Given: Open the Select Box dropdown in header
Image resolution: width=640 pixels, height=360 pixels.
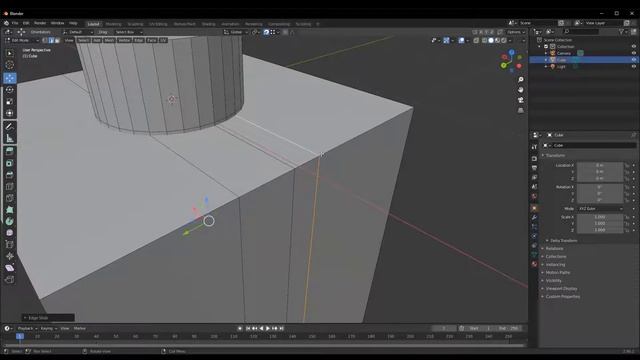Looking at the screenshot, I should [128, 32].
